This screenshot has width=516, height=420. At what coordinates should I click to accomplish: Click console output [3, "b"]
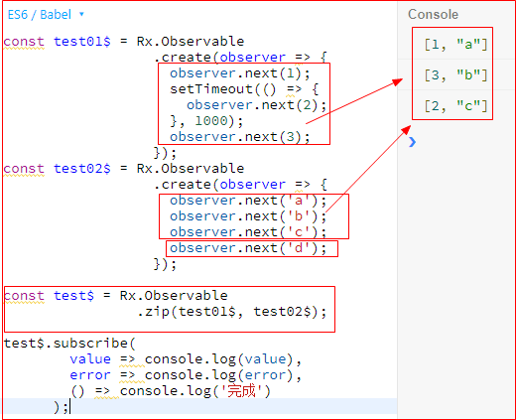(x=456, y=75)
